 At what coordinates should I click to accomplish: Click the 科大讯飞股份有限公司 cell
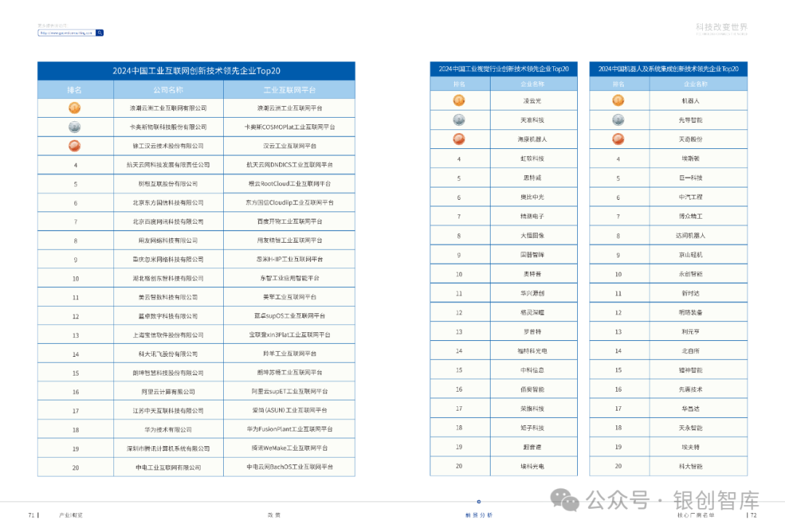pyautogui.click(x=168, y=354)
